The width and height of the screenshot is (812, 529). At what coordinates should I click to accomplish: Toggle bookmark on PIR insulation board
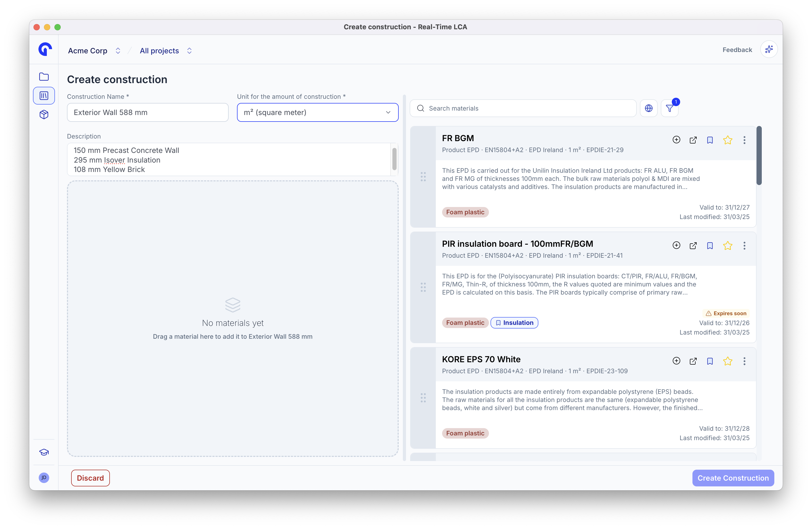click(x=710, y=245)
